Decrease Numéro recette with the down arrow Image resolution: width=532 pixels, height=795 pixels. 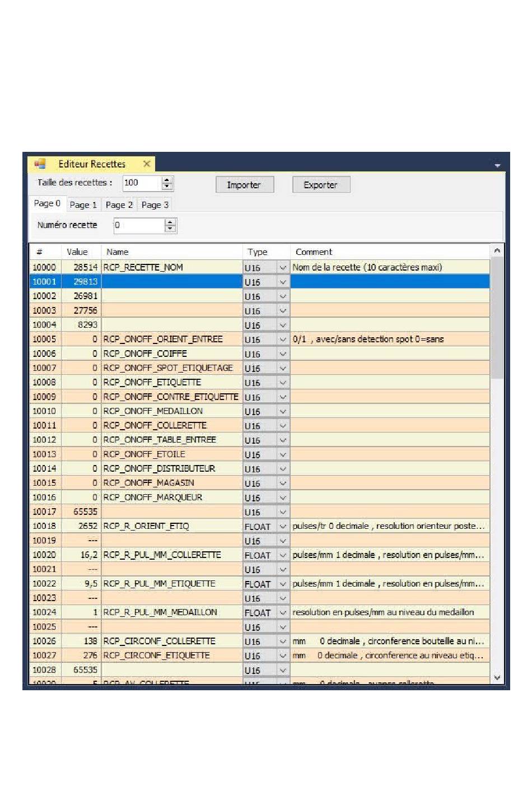click(x=171, y=229)
